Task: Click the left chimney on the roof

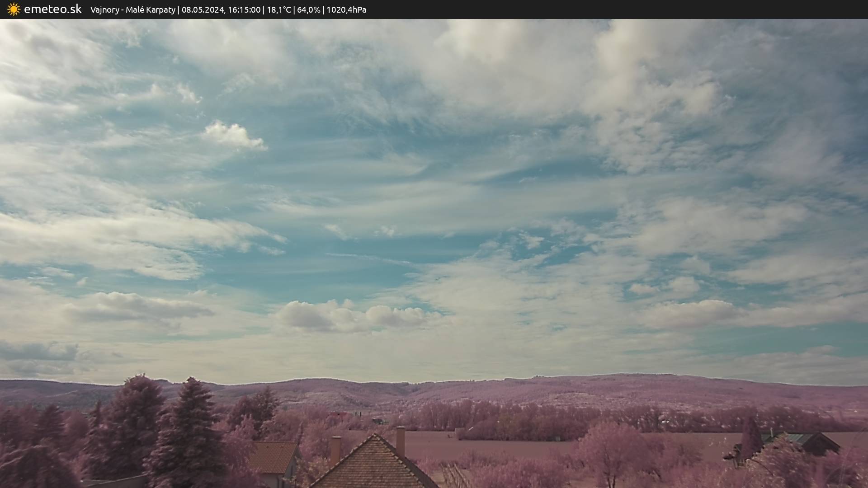Action: pos(335,450)
